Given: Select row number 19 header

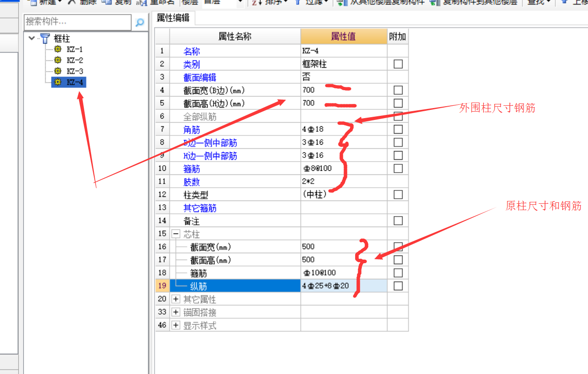Looking at the screenshot, I should [x=162, y=286].
